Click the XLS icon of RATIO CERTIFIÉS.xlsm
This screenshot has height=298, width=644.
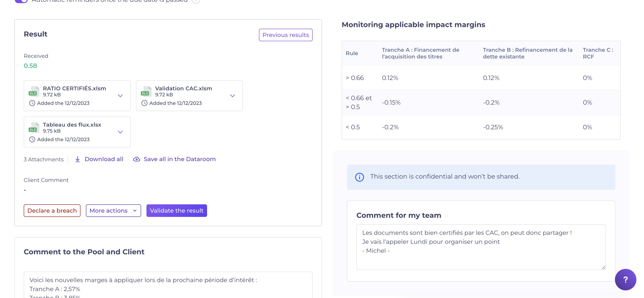pos(34,91)
